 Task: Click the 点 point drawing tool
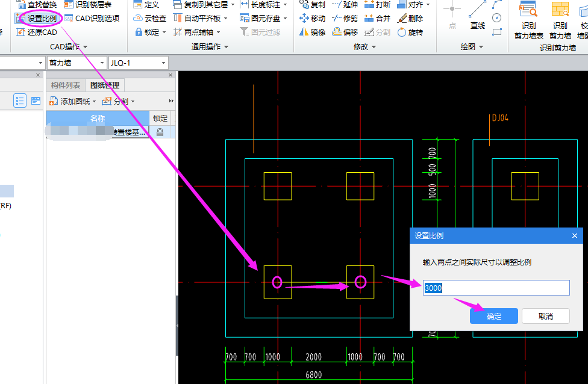click(x=452, y=16)
